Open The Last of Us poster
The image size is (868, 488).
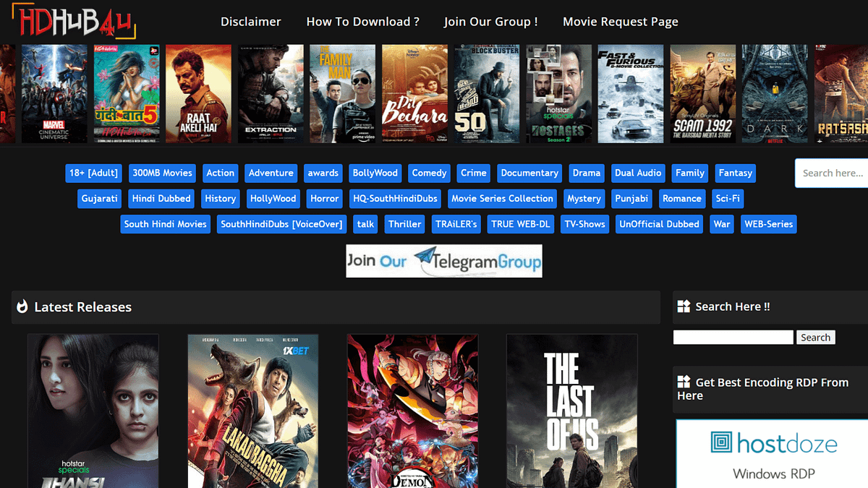coord(572,411)
